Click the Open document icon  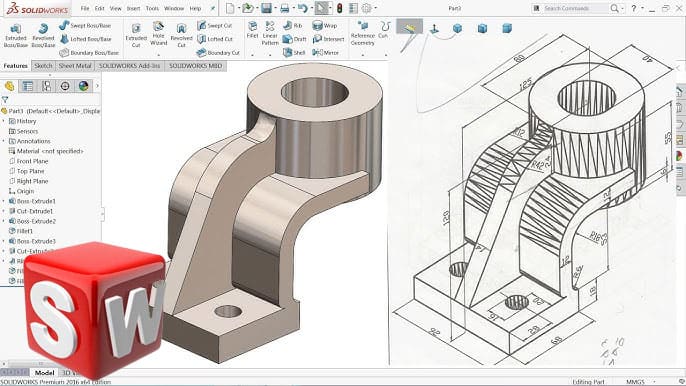tap(248, 8)
